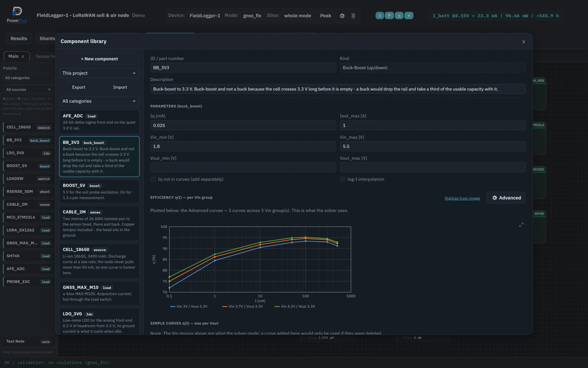This screenshot has width=588, height=368.
Task: Click the empty Vout_max [V] field
Action: pyautogui.click(x=433, y=167)
